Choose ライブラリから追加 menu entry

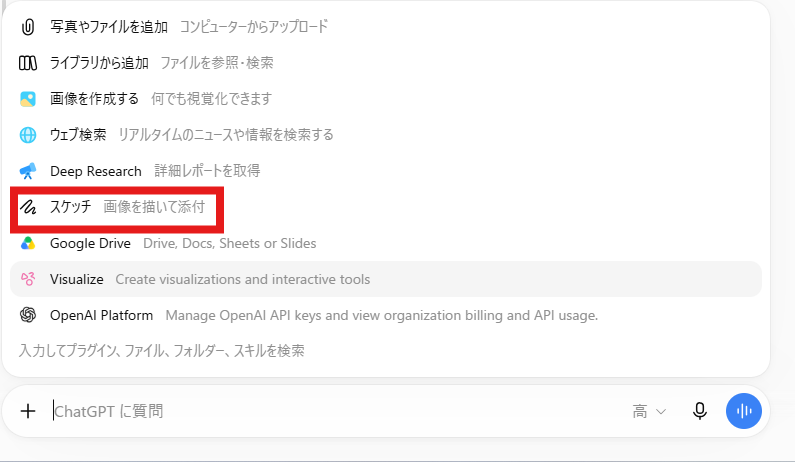(386, 63)
